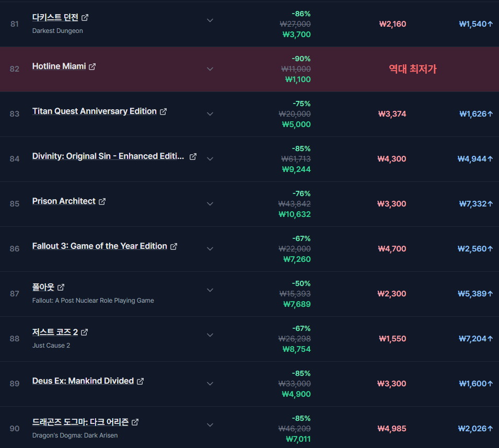The width and height of the screenshot is (499, 448).
Task: Expand the 저스트 코즈 2 row chevron
Action: coord(210,335)
